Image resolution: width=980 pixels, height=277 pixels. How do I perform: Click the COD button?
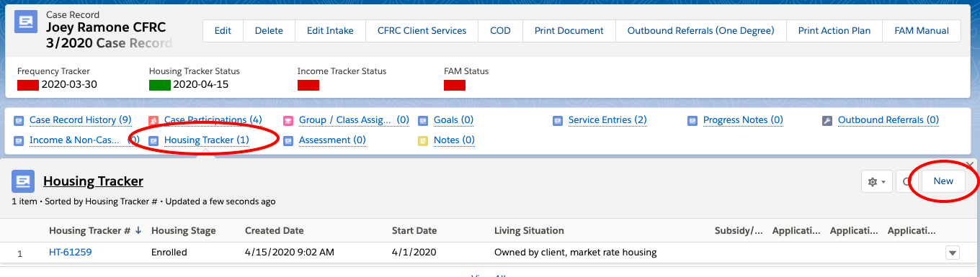point(500,31)
